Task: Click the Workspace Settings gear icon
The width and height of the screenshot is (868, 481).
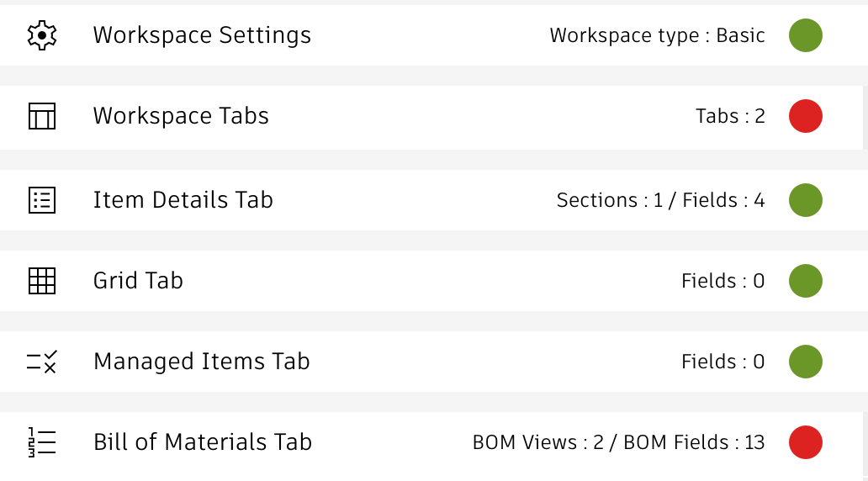Action: (x=41, y=35)
